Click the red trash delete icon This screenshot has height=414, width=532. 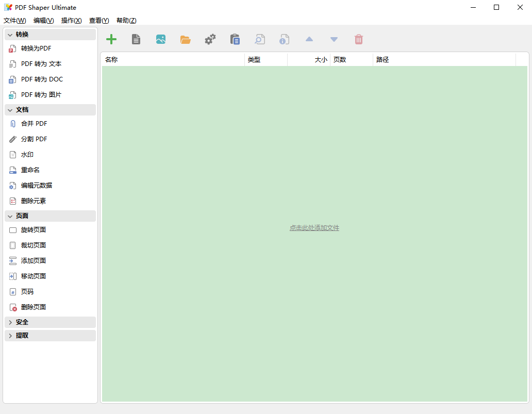pyautogui.click(x=359, y=39)
